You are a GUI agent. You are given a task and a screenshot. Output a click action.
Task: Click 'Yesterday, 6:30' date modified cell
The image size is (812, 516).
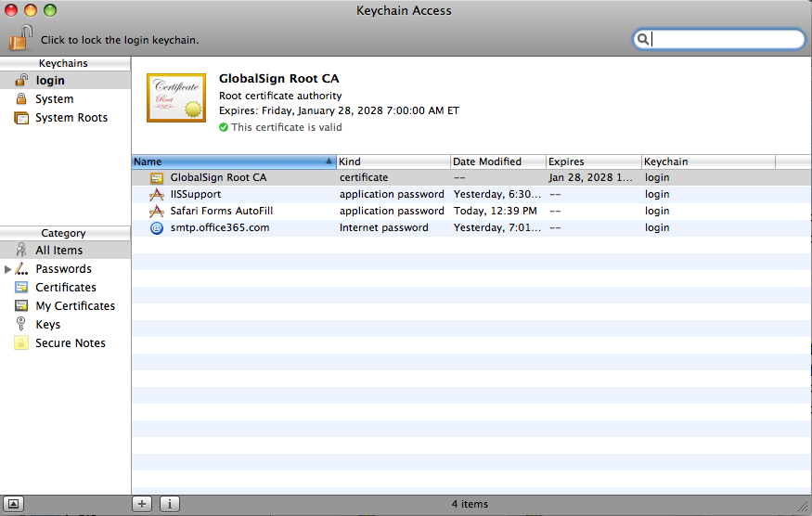(497, 194)
